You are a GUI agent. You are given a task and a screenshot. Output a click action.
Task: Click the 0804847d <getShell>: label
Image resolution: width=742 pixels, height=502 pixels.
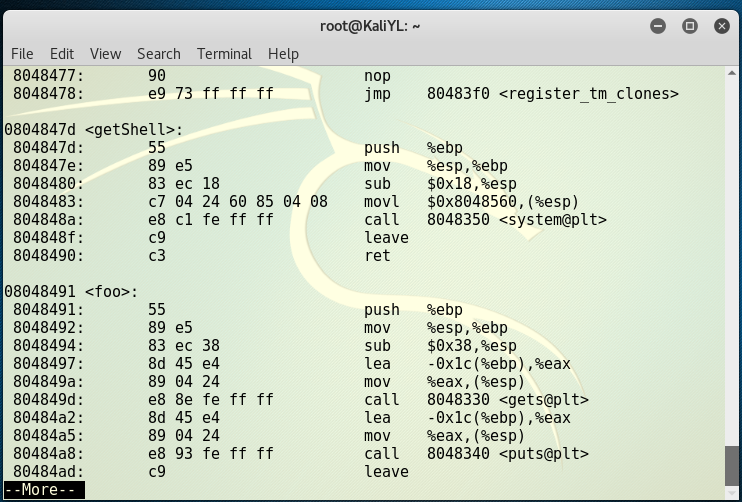click(x=94, y=130)
